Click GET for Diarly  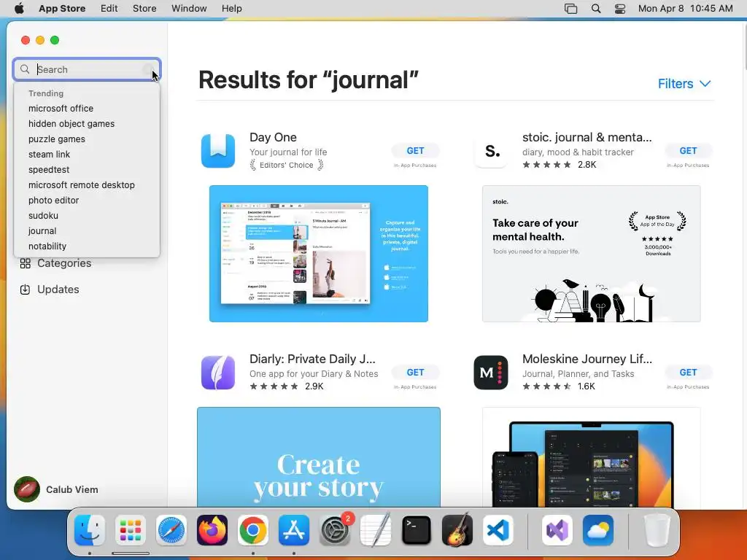click(x=415, y=373)
